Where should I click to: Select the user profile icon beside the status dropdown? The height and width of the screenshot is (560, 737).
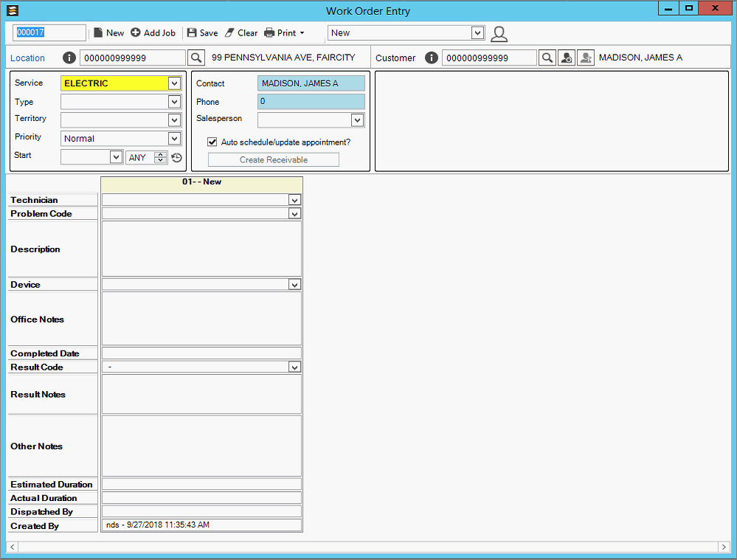coord(499,32)
